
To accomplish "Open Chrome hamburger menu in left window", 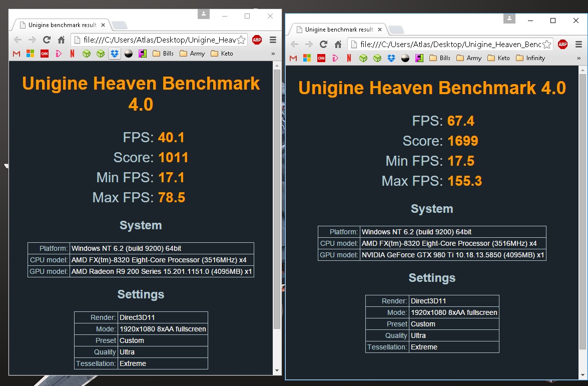I will coord(273,40).
